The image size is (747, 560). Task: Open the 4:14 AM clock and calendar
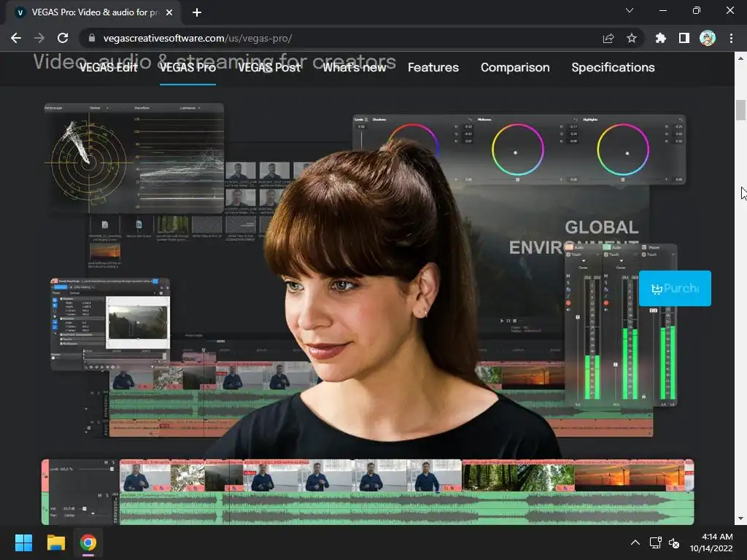[711, 542]
